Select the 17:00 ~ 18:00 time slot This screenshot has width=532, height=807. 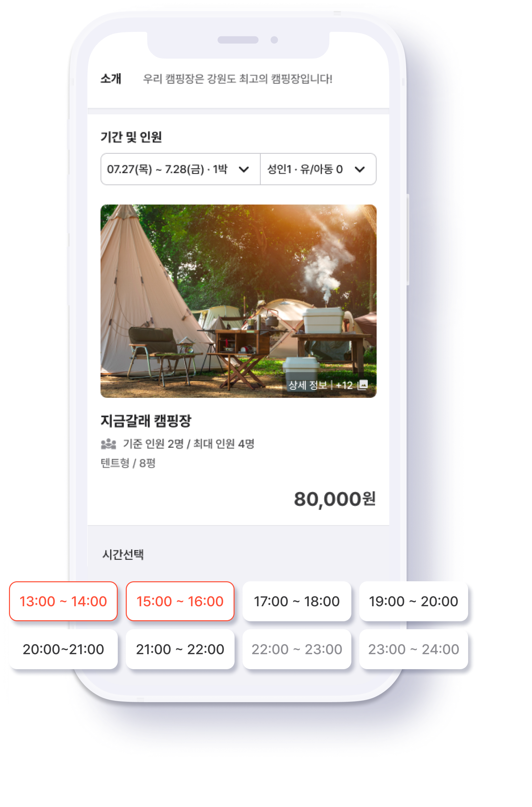coord(297,601)
